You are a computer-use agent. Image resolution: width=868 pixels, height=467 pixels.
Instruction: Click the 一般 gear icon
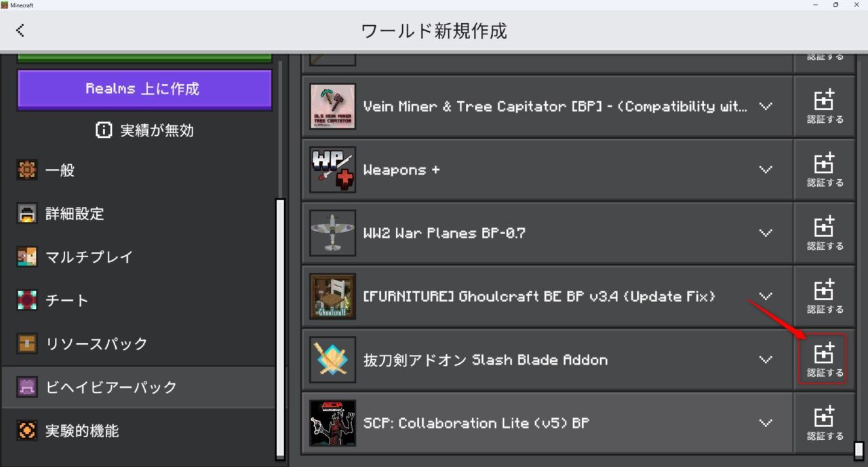point(27,170)
